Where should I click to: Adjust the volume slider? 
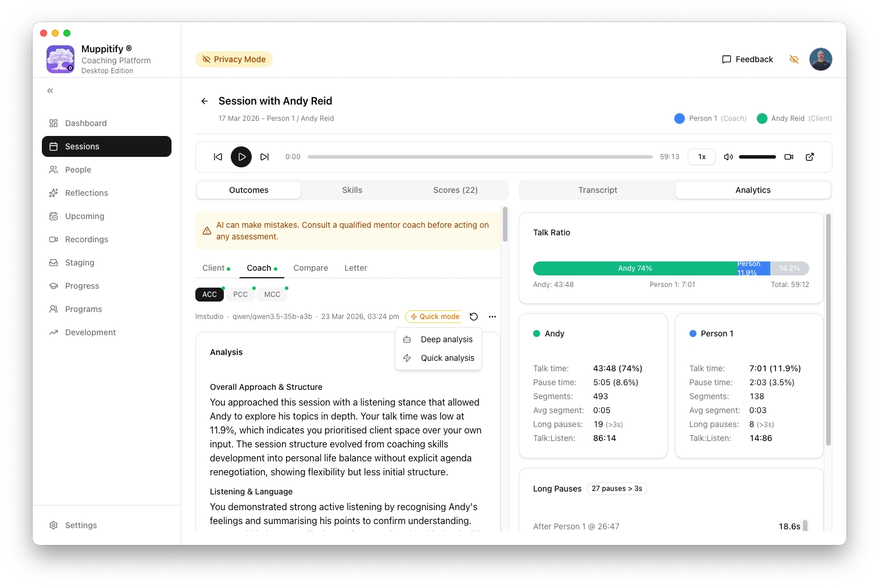pos(757,157)
